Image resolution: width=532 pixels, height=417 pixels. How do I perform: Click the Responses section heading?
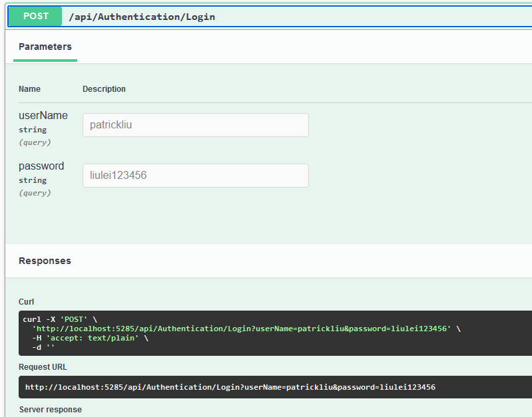[x=45, y=261]
